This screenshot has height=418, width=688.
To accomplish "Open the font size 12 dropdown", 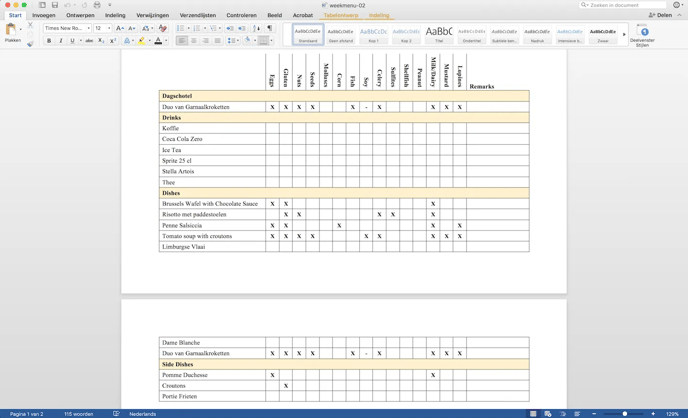I will (x=102, y=28).
